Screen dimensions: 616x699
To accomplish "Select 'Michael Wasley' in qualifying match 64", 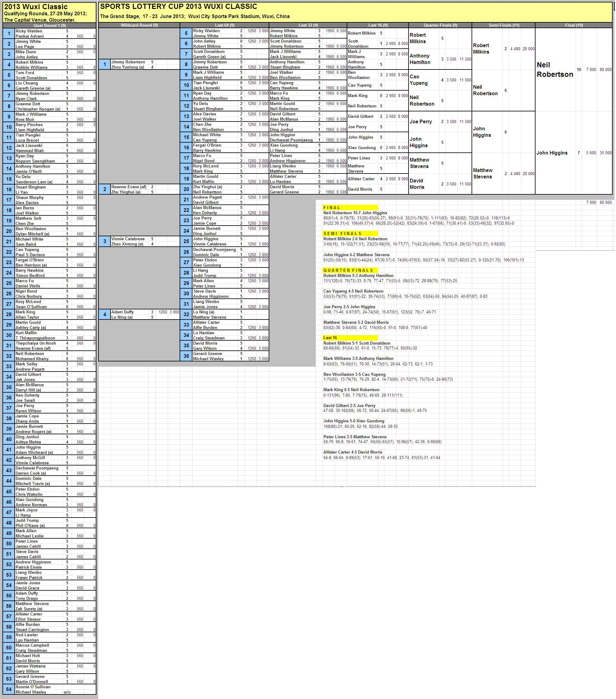I will pos(31,692).
